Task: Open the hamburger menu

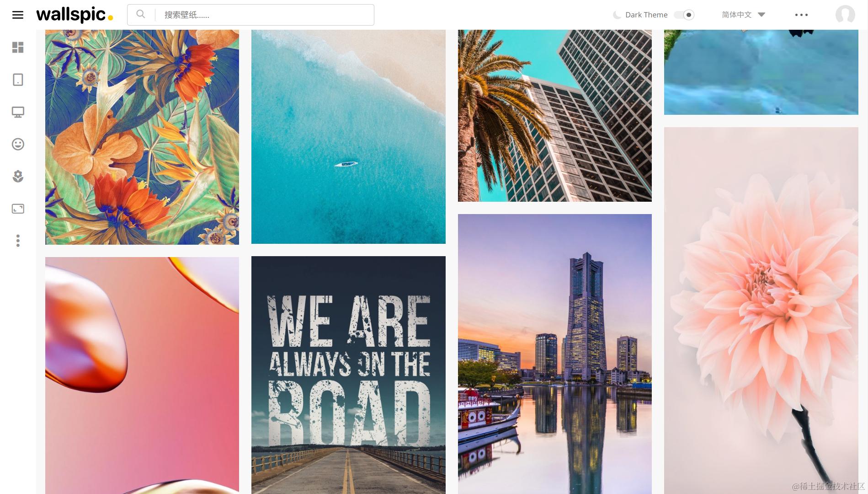Action: [x=18, y=15]
